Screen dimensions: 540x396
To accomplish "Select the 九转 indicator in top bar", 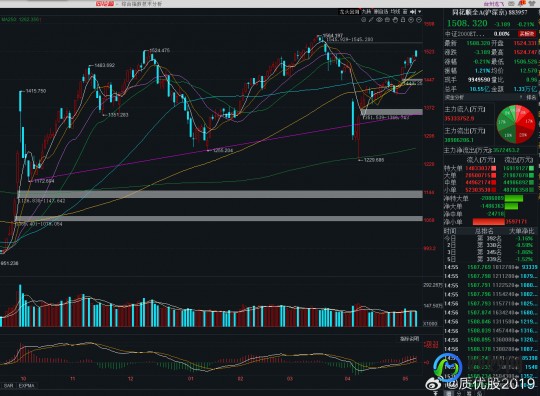I will pos(366,12).
